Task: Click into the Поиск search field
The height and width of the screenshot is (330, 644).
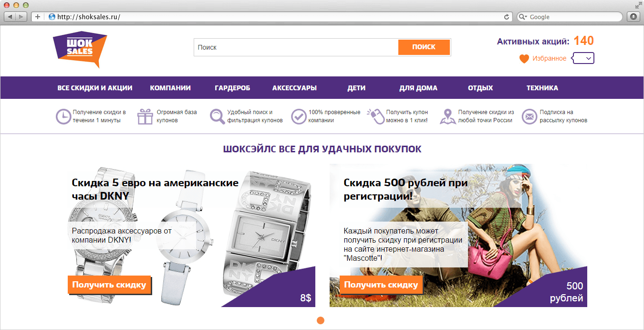Action: 296,47
